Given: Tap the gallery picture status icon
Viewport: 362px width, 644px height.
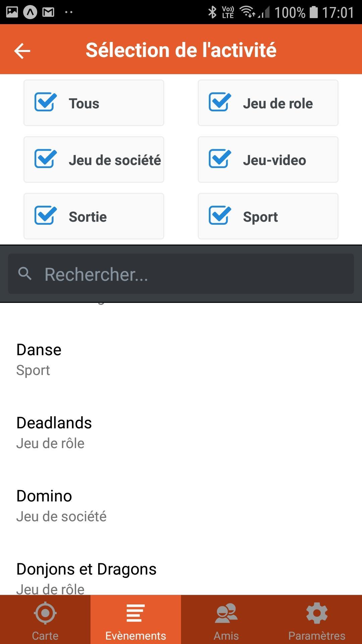Looking at the screenshot, I should click(12, 12).
